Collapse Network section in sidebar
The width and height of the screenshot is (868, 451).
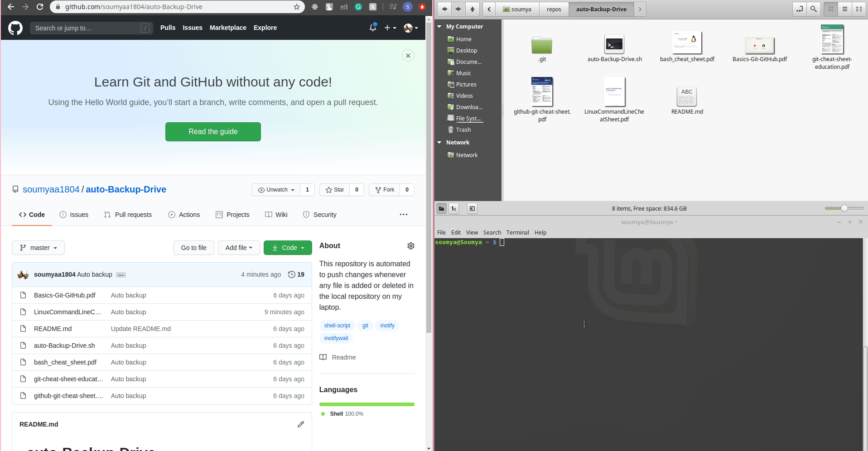point(439,142)
